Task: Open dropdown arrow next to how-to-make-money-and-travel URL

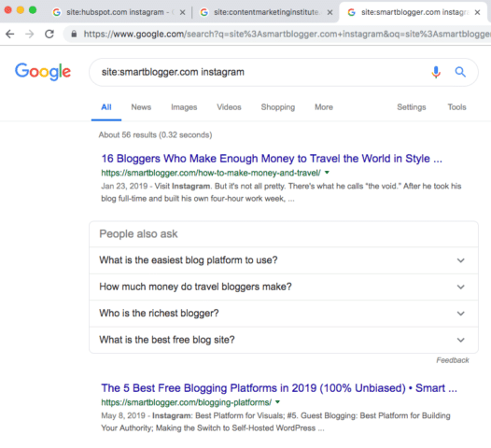Action: (x=327, y=173)
